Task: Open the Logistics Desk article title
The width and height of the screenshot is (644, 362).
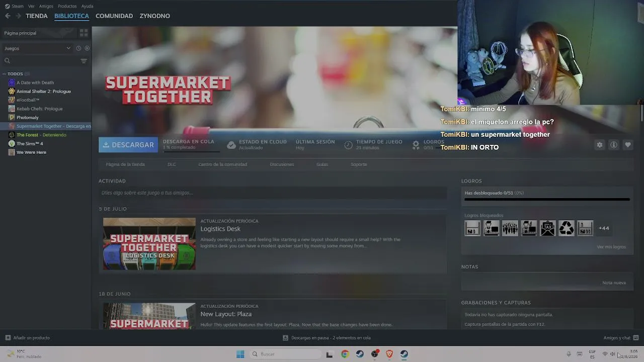Action: (220, 229)
